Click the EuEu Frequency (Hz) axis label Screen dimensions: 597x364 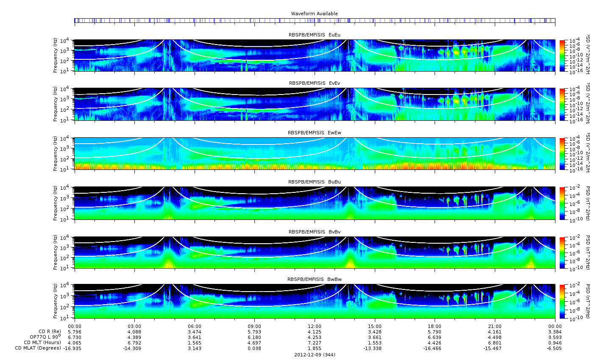pos(56,56)
